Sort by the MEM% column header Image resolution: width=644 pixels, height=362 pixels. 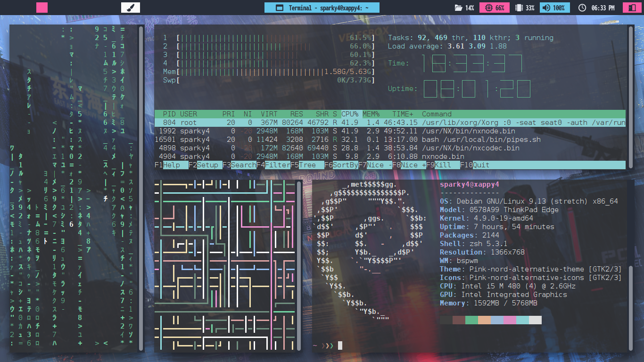click(371, 114)
